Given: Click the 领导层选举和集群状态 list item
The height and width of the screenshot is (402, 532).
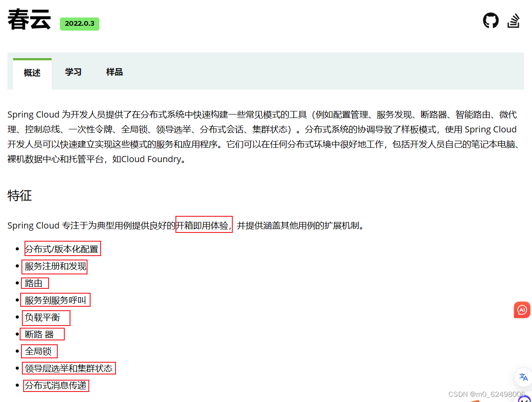Looking at the screenshot, I should [x=69, y=368].
